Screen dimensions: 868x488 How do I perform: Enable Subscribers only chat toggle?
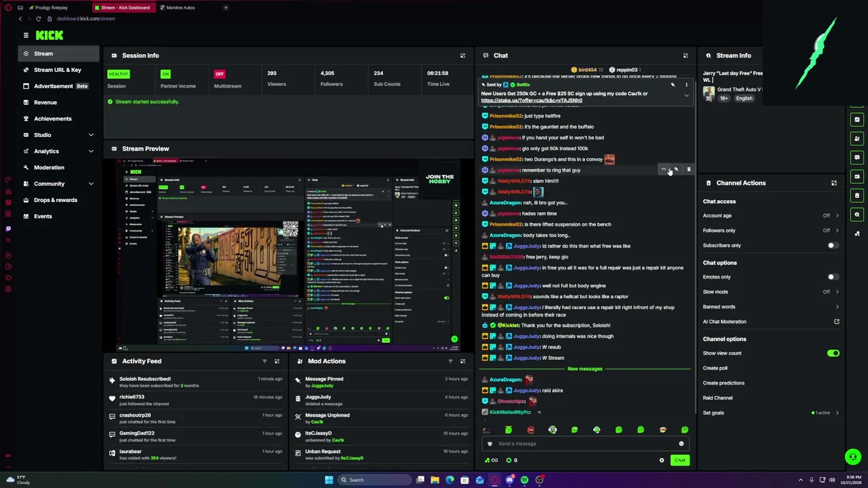(832, 245)
